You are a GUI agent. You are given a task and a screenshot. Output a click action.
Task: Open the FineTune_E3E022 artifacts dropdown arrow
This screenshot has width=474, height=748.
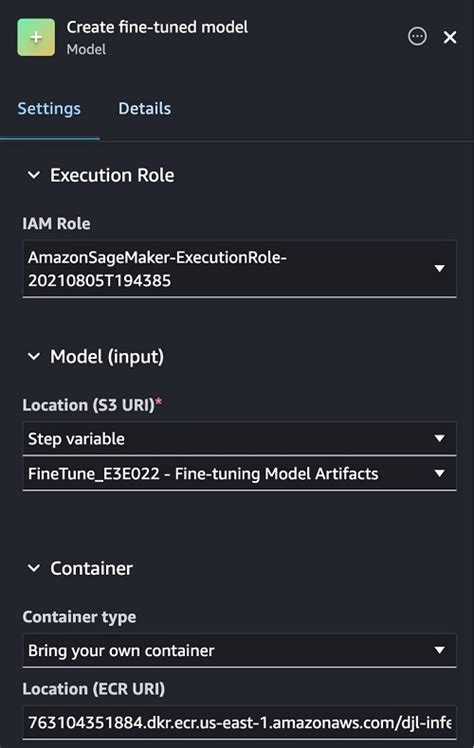pyautogui.click(x=439, y=473)
